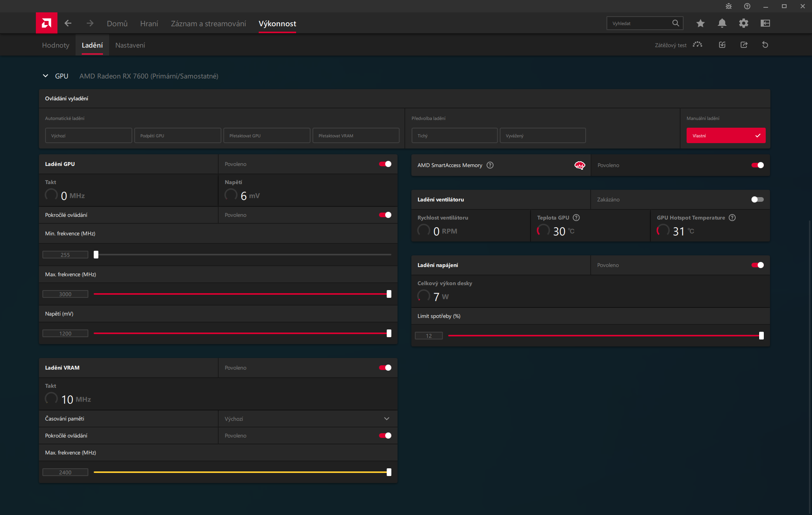Image resolution: width=812 pixels, height=515 pixels.
Task: Click VRAM Max. frekvence field 2400
Action: pyautogui.click(x=65, y=472)
